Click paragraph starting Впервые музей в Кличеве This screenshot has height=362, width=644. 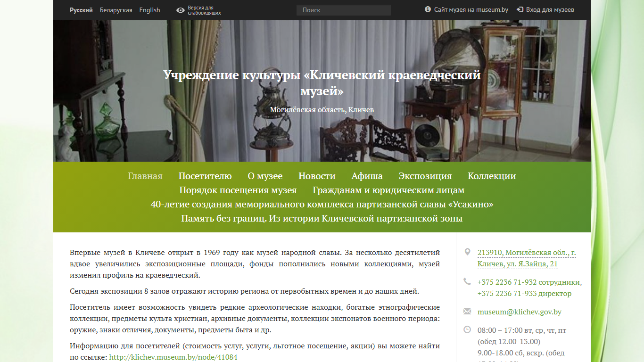[255, 264]
